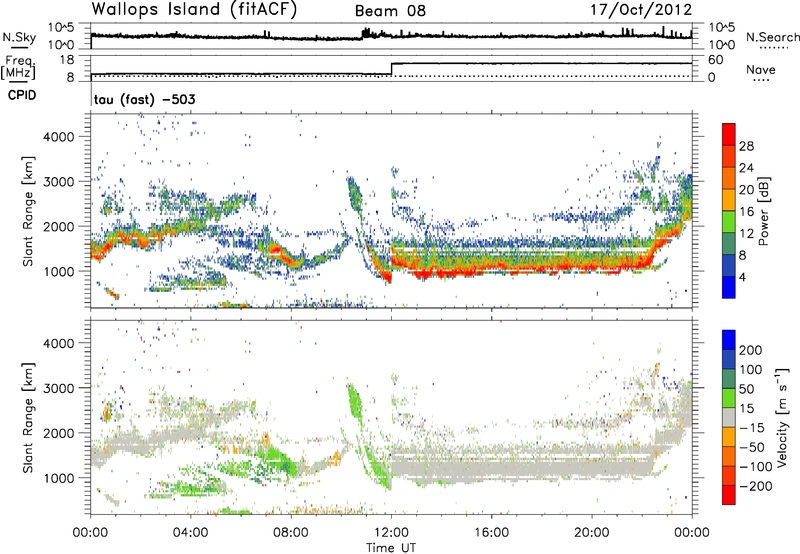Screen dimensions: 800x554
Task: Click the 'N.Search' legend label
Action: (x=773, y=37)
